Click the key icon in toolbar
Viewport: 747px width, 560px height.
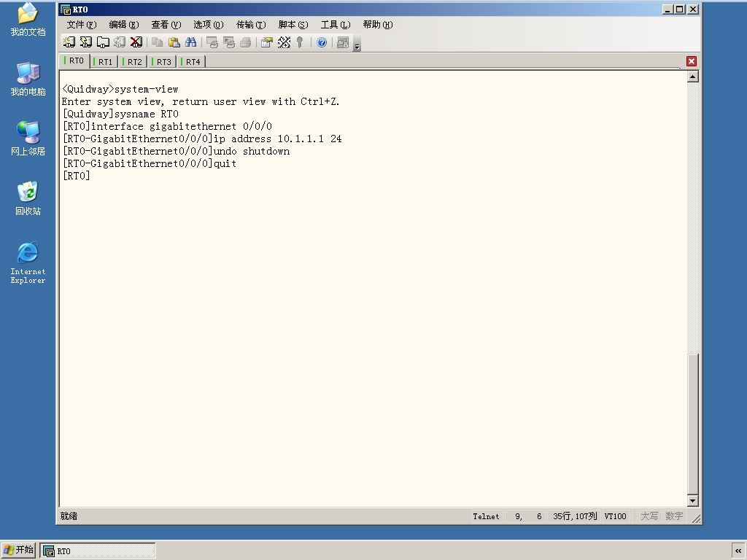pyautogui.click(x=300, y=42)
